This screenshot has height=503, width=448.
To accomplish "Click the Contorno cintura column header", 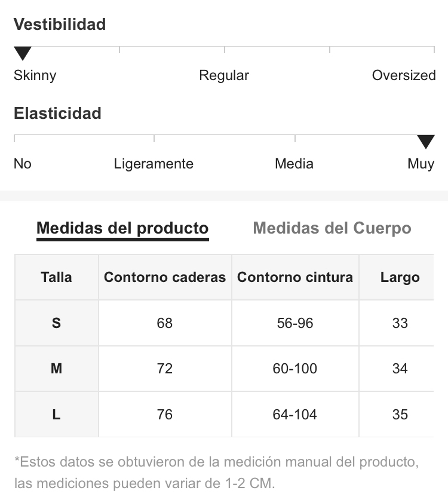I will point(295,277).
